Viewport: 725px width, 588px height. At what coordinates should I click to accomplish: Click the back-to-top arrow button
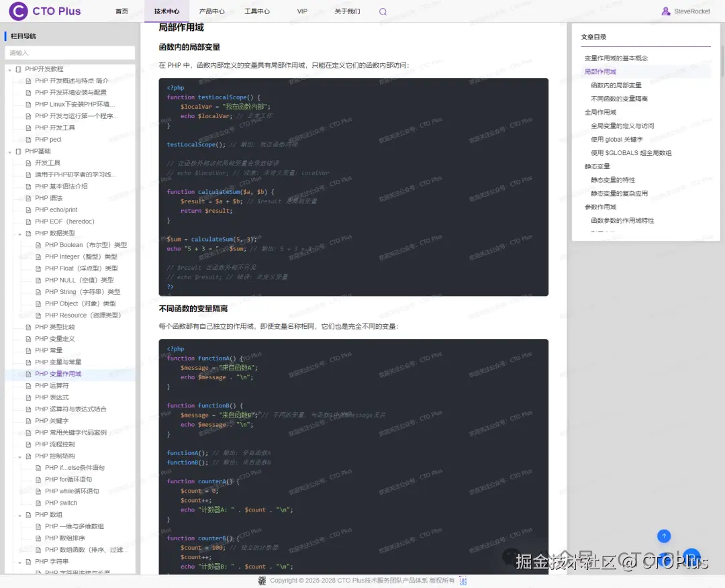click(x=663, y=536)
